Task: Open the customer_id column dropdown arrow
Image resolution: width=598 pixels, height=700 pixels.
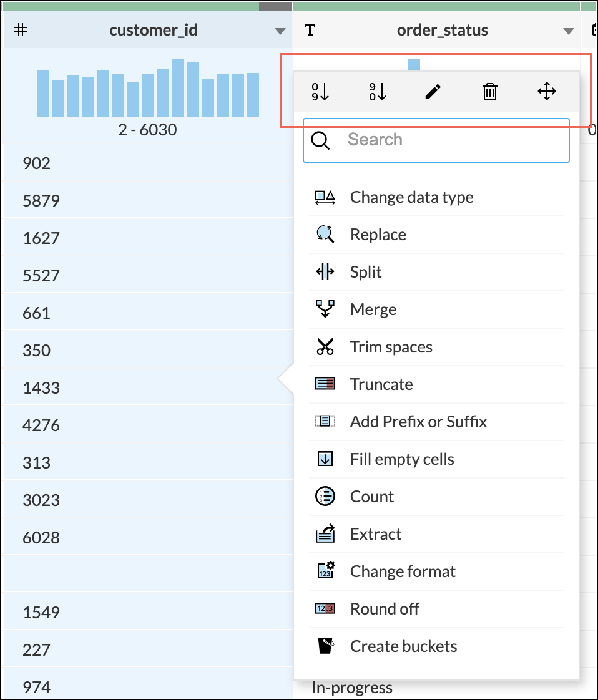Action: coord(280,31)
